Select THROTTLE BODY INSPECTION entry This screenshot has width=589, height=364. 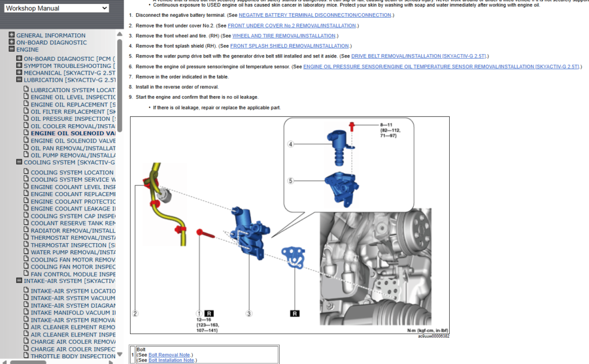(73, 356)
